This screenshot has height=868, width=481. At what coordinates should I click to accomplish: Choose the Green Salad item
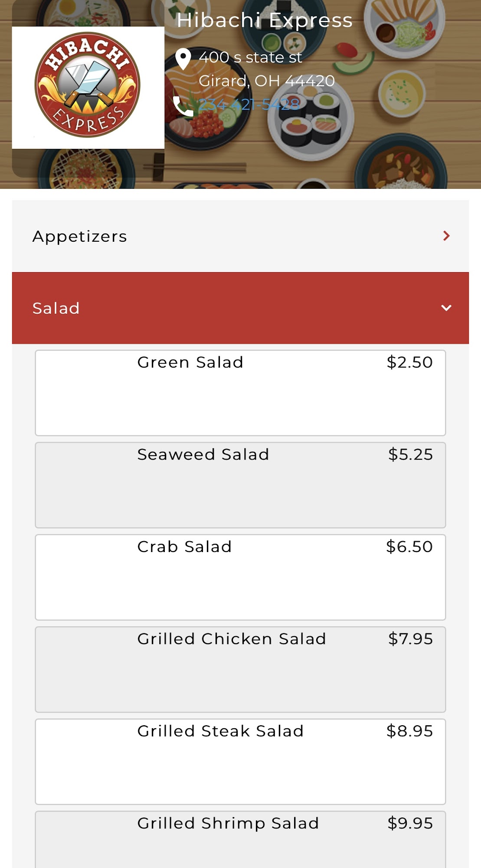point(190,362)
